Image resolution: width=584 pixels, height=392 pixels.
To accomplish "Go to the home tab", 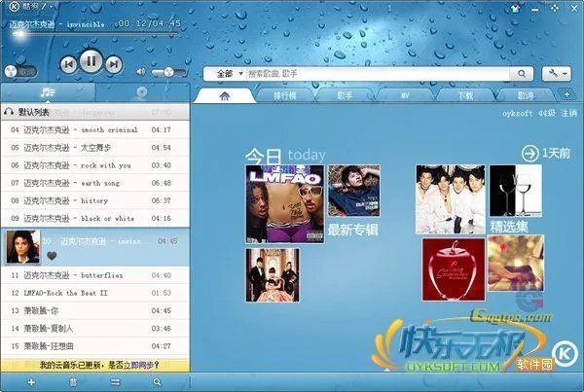I will click(x=224, y=96).
